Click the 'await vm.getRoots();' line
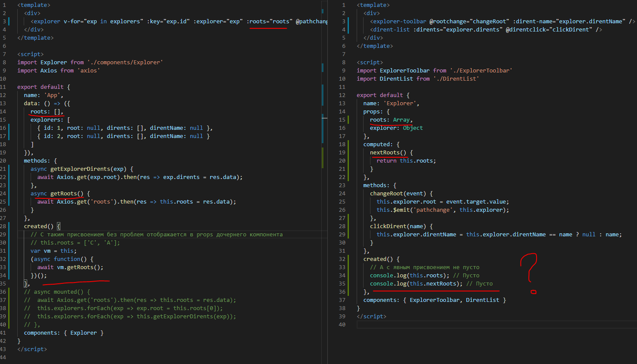 tap(70, 267)
